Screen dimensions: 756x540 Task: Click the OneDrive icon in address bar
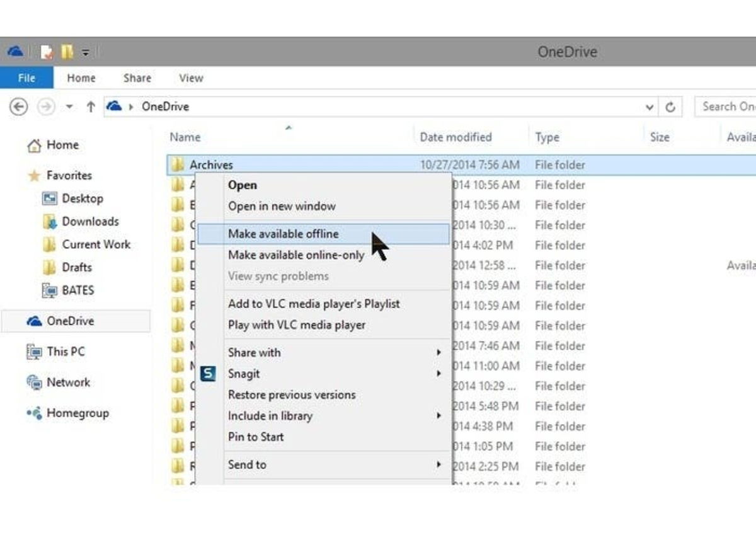pyautogui.click(x=113, y=106)
